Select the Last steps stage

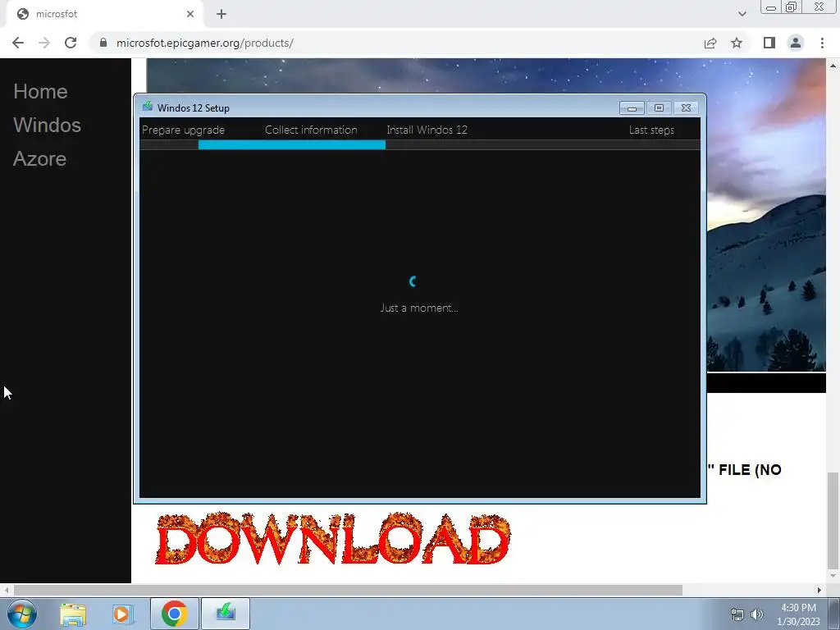[x=651, y=130]
